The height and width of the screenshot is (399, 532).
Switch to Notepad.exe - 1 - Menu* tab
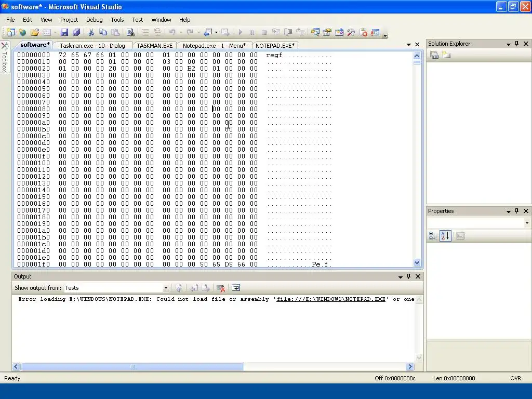coord(215,46)
